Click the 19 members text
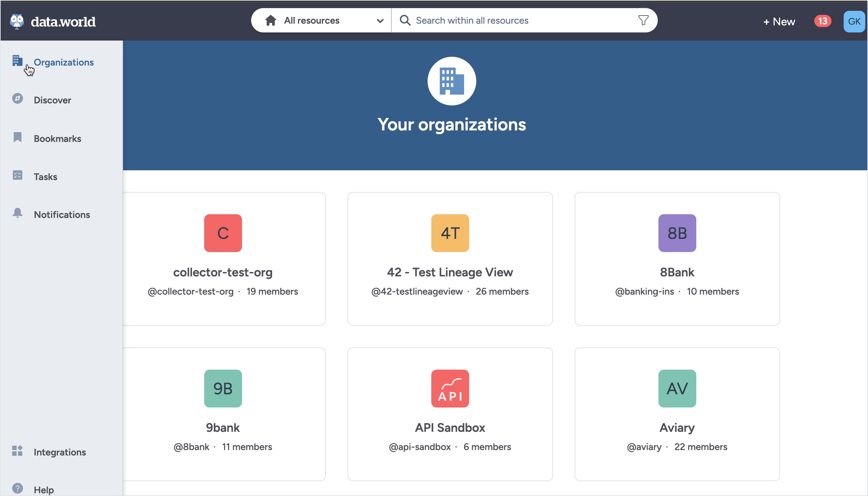Screen dimensions: 868x496 272,292
